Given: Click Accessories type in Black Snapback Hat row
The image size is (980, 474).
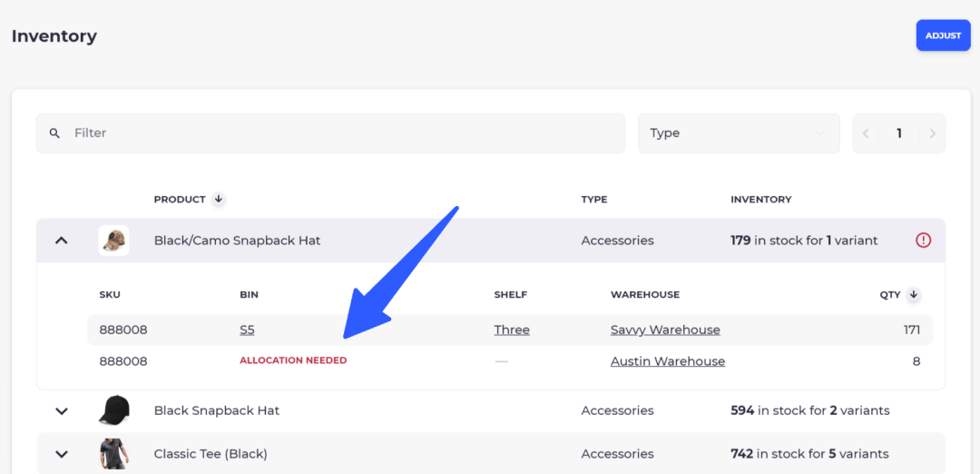Looking at the screenshot, I should [x=618, y=410].
